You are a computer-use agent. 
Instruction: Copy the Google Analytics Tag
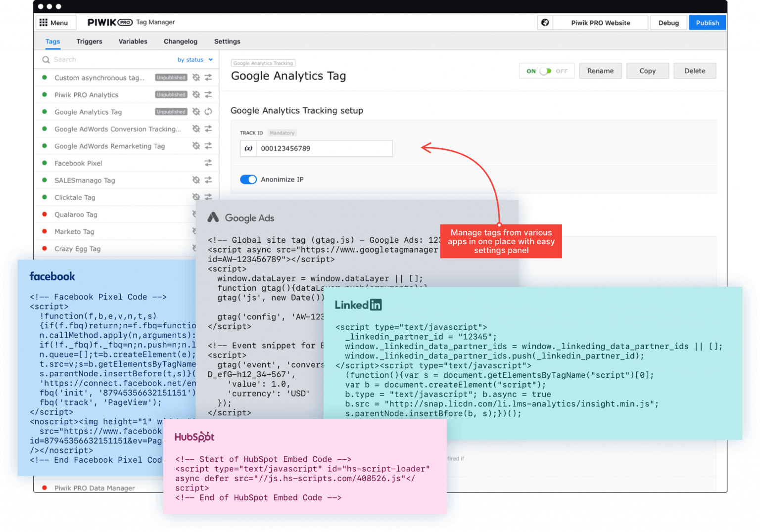647,71
